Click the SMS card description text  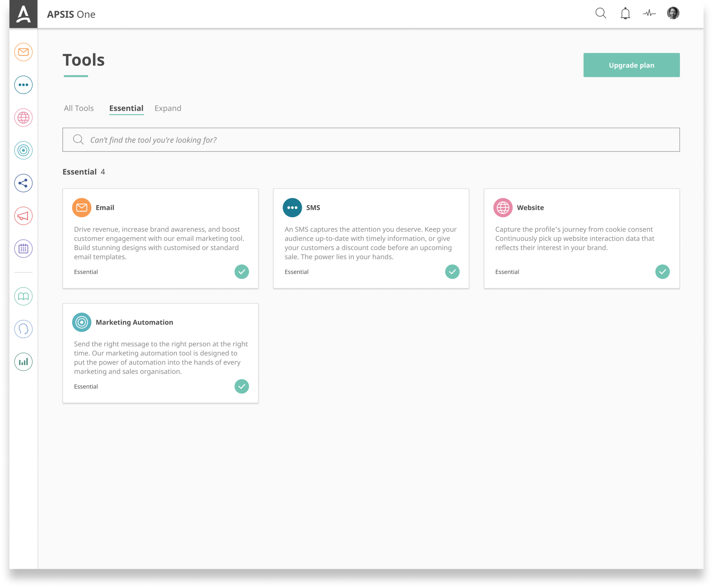click(x=370, y=243)
